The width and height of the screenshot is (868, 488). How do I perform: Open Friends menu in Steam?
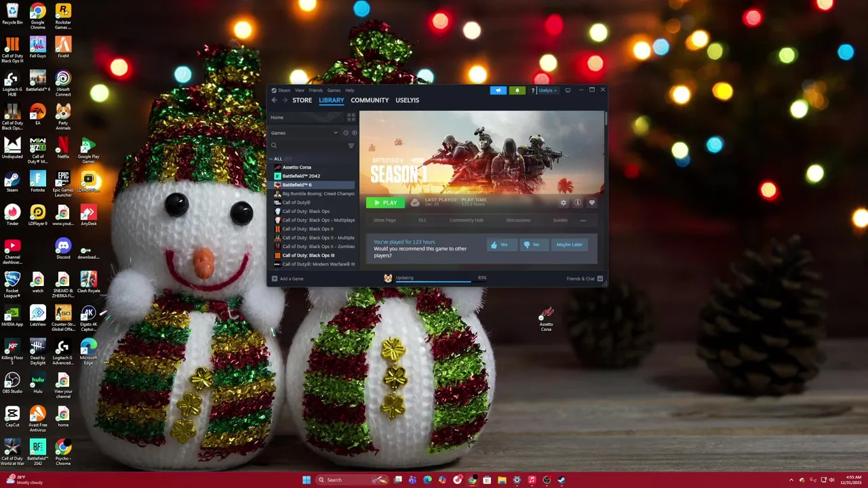click(316, 90)
